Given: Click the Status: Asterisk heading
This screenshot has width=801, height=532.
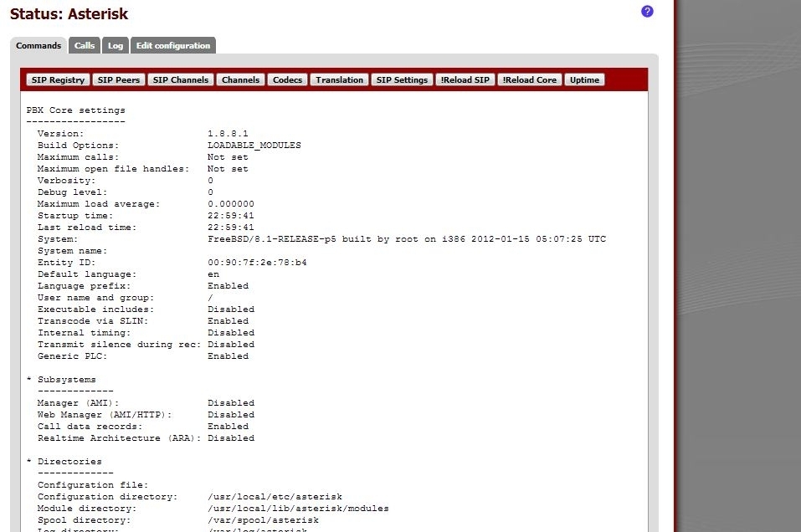Looking at the screenshot, I should (67, 13).
